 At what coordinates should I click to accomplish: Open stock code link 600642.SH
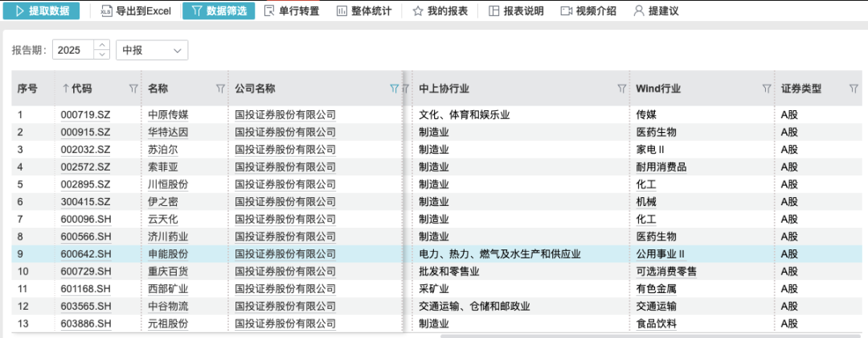click(86, 254)
